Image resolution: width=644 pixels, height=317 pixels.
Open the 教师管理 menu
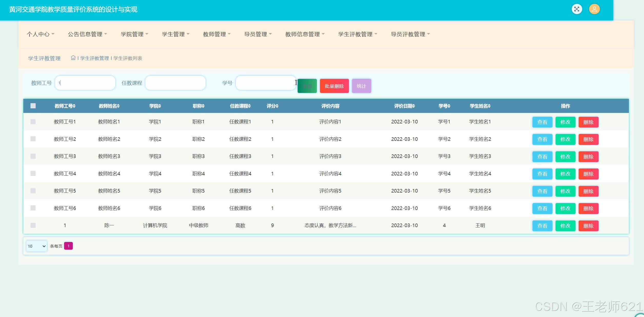click(x=217, y=34)
